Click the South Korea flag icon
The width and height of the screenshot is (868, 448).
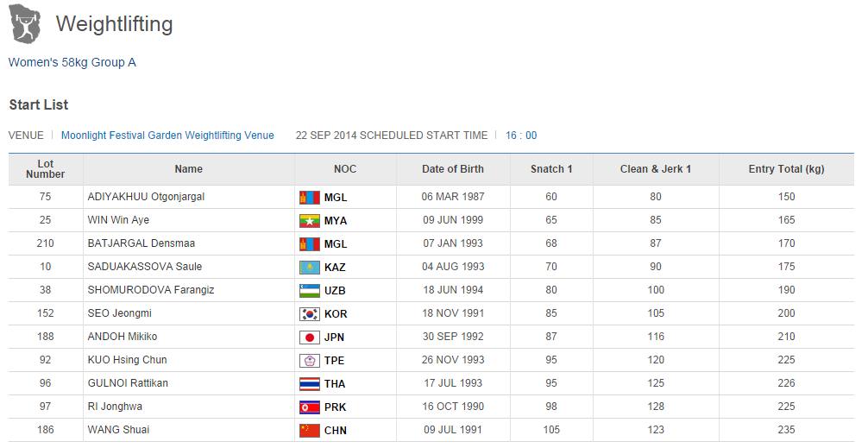(310, 314)
